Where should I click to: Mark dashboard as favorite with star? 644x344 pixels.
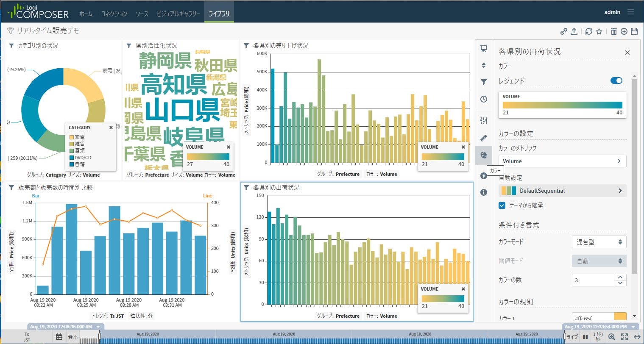[599, 31]
